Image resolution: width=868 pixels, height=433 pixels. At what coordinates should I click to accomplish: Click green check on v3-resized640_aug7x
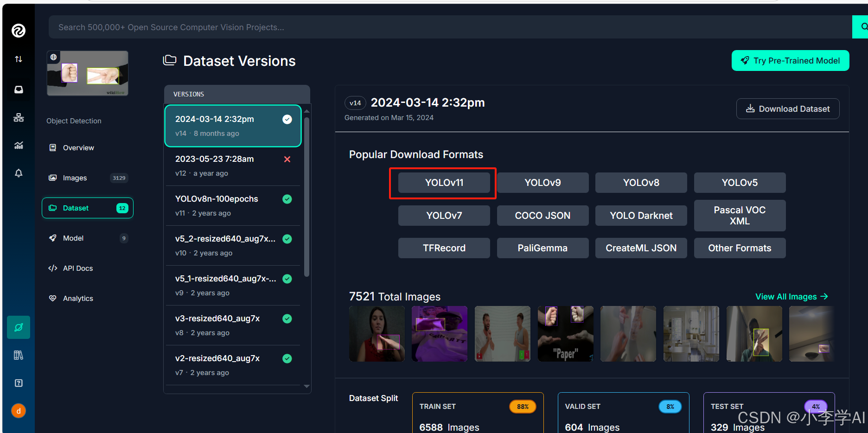(x=287, y=318)
